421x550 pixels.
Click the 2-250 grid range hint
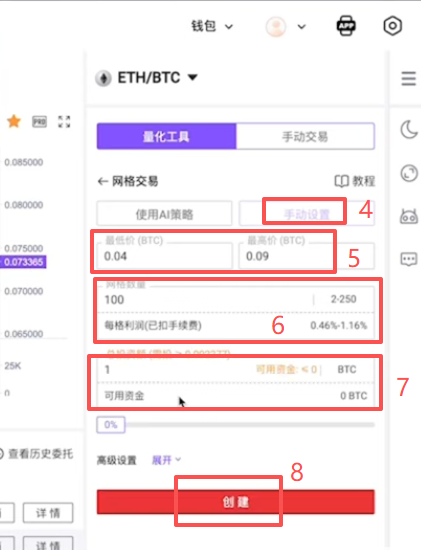coord(343,299)
